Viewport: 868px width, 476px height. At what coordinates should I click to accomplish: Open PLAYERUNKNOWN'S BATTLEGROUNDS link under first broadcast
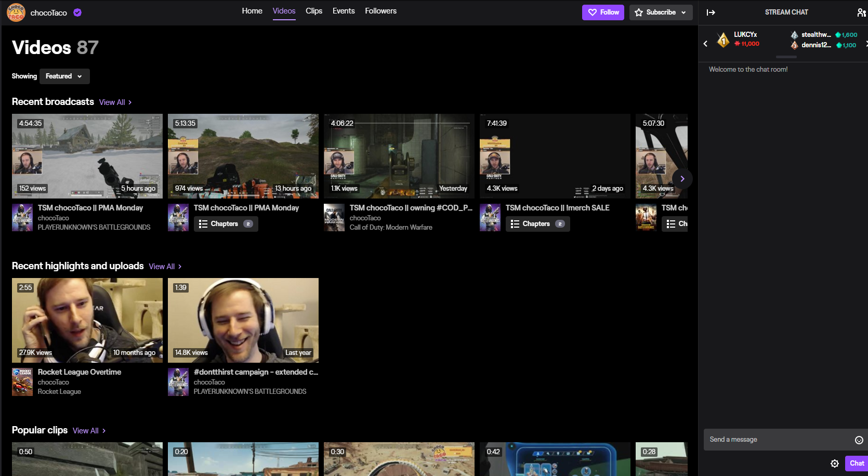(94, 228)
